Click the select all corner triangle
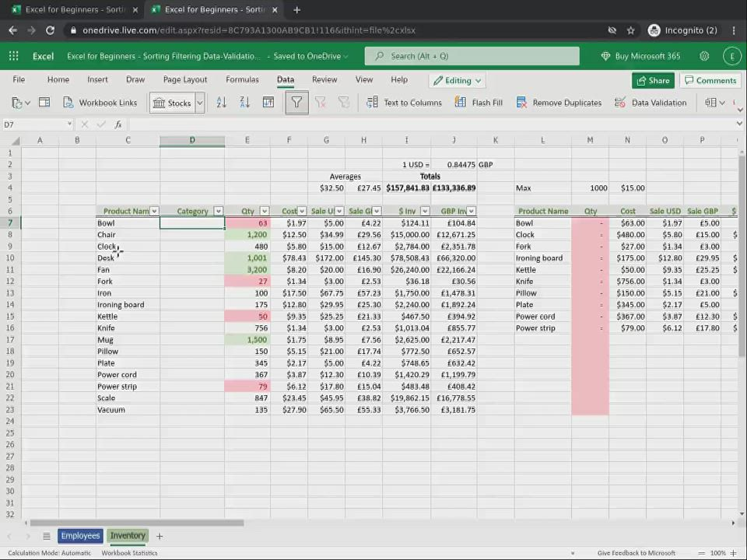The image size is (747, 560). coord(16,141)
